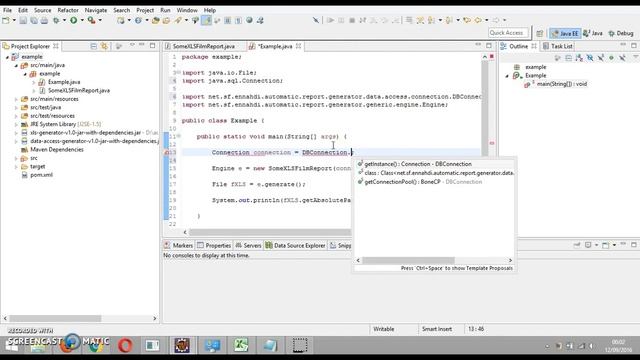Screen dimensions: 640x360
Task: Toggle Hide Fields in Outline toolbar
Action: click(590, 58)
